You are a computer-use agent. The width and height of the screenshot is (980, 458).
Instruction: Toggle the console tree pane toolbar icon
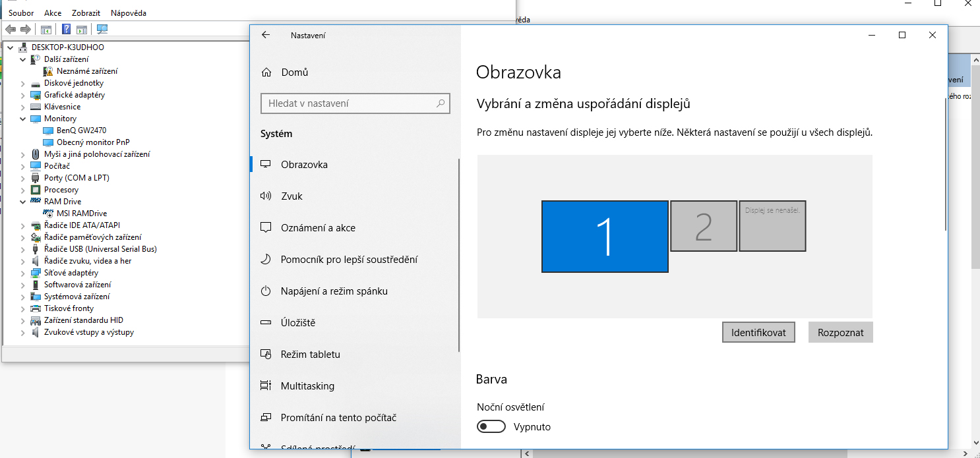46,29
